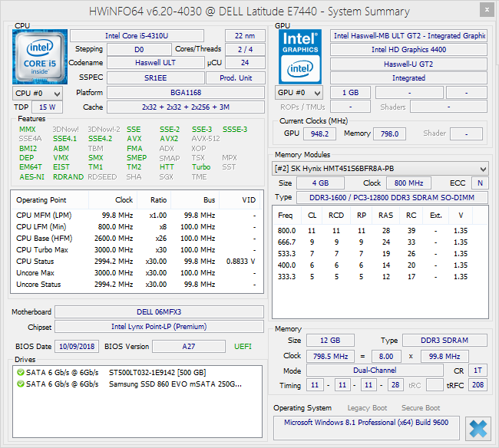Open the GPU #0 selector dropdown
499x448 pixels.
click(300, 93)
